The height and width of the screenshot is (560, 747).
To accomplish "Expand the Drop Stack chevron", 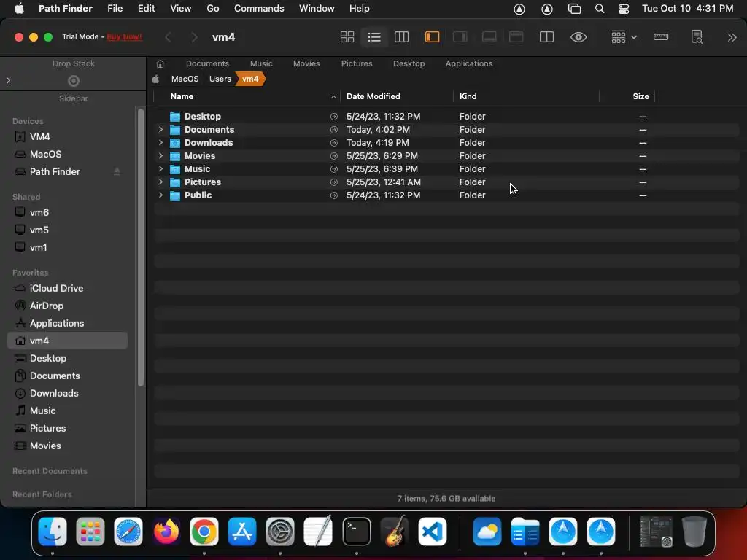I will click(x=8, y=80).
